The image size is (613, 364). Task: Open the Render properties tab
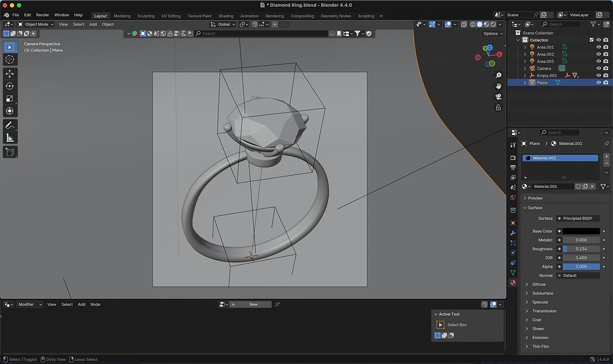tap(513, 157)
